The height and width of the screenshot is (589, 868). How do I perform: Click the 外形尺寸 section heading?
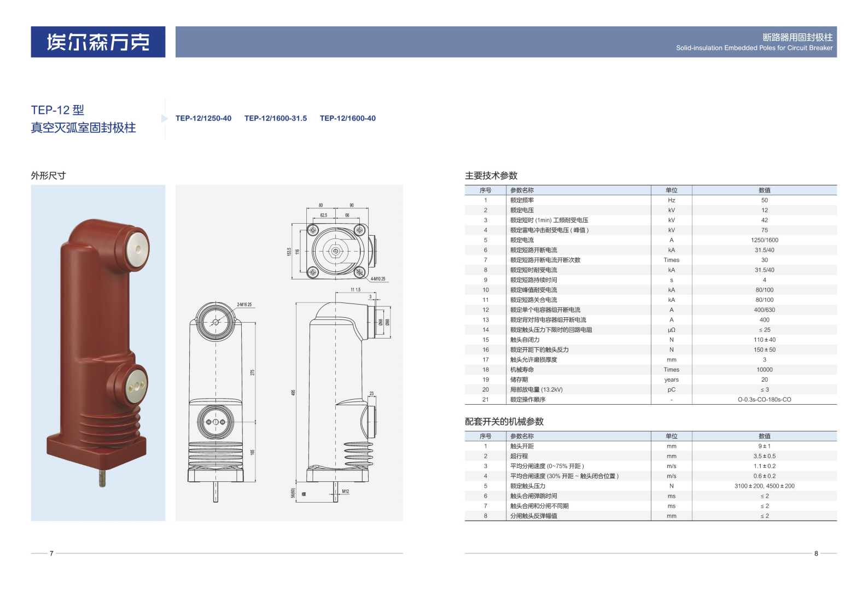click(x=48, y=176)
